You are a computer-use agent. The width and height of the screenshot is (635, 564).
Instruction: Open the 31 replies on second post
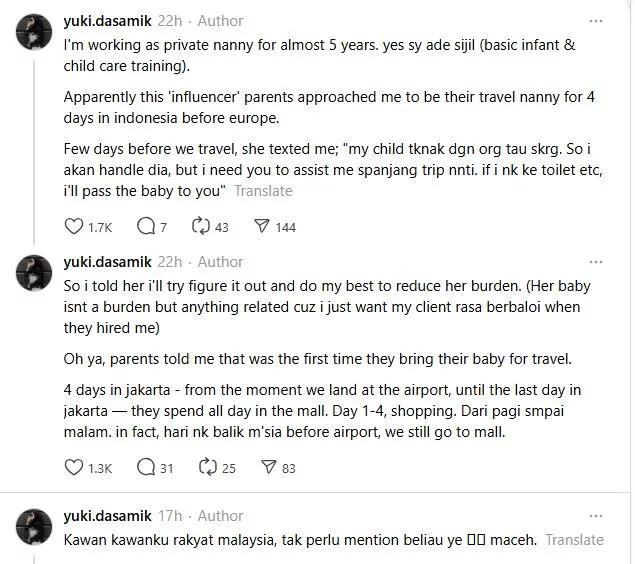click(145, 467)
